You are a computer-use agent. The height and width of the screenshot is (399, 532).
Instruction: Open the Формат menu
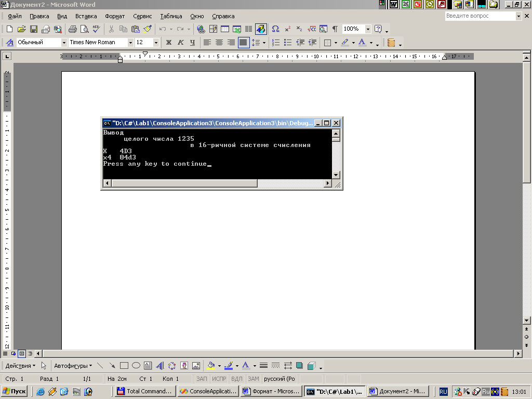[x=115, y=16]
